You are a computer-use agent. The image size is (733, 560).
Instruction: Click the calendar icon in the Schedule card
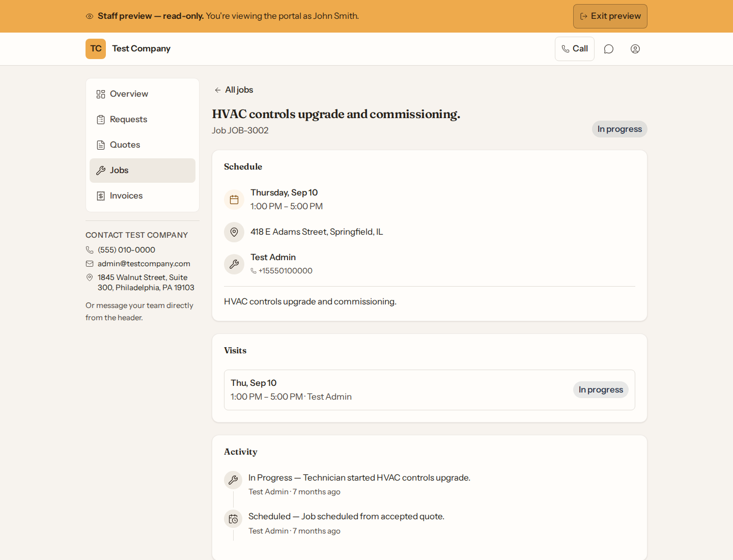(234, 200)
